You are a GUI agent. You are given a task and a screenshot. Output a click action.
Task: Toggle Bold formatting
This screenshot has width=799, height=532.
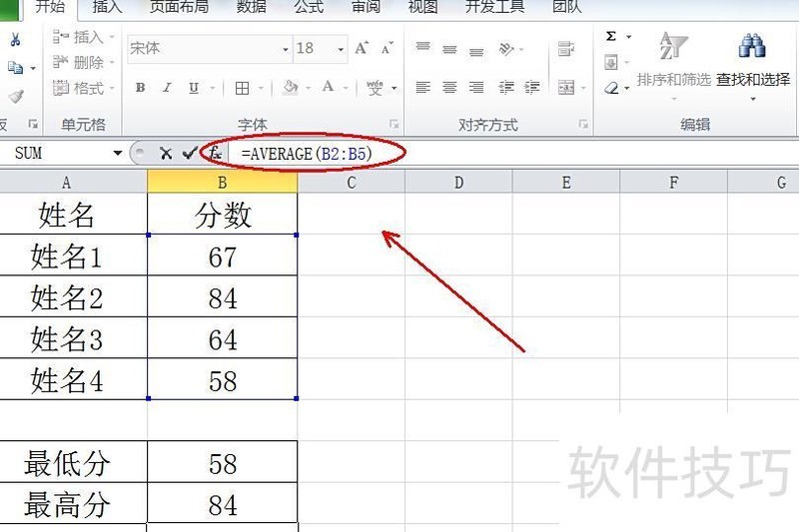[140, 88]
